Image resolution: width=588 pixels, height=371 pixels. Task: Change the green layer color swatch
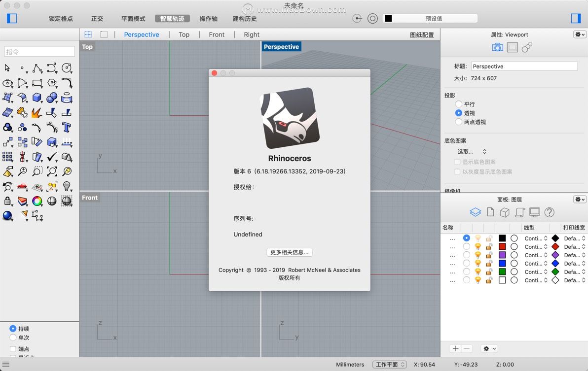point(502,272)
